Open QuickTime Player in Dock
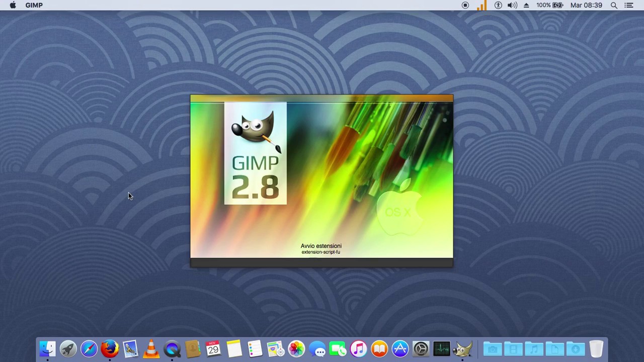 point(172,349)
